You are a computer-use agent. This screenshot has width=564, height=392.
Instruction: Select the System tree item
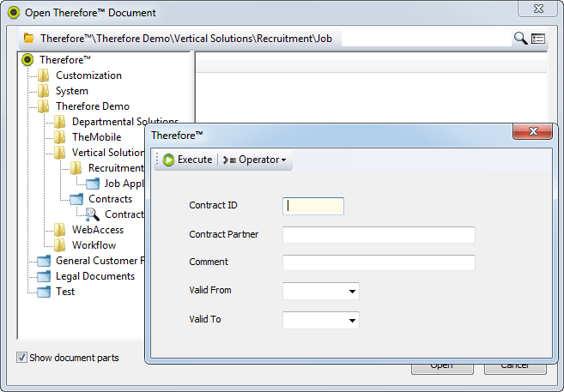pyautogui.click(x=71, y=91)
